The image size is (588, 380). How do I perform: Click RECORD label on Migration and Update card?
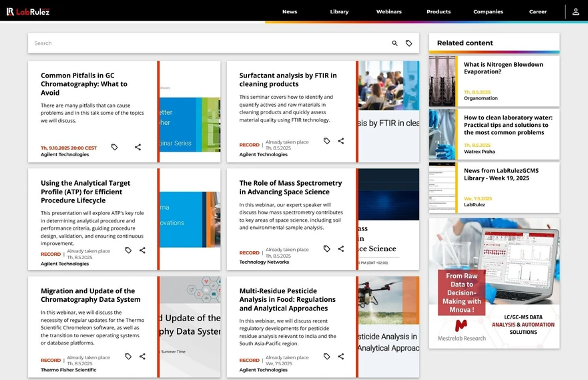(x=51, y=360)
